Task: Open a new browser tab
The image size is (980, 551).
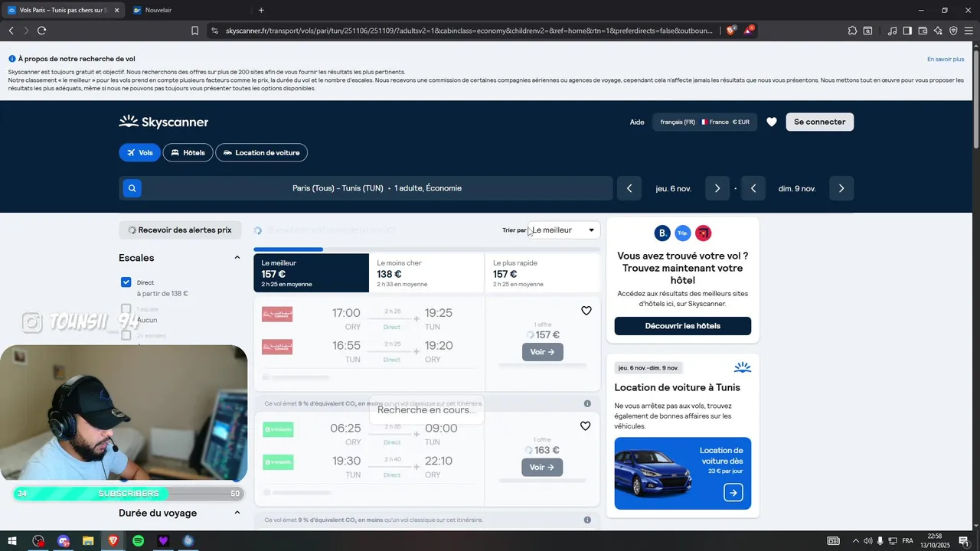Action: 261,10
